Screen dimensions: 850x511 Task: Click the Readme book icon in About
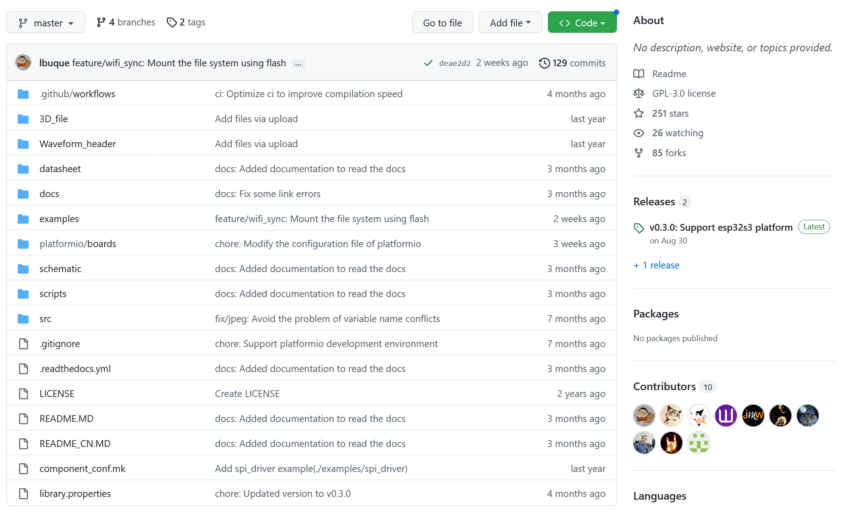click(639, 74)
